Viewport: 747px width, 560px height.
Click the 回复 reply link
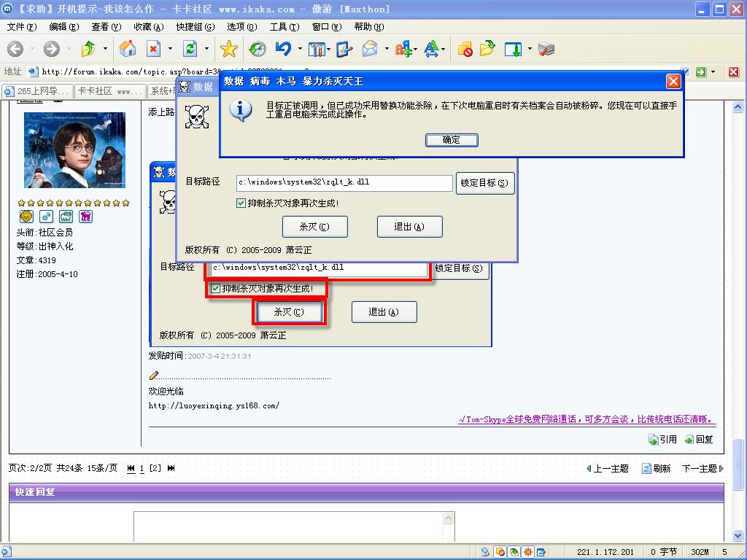pos(699,440)
